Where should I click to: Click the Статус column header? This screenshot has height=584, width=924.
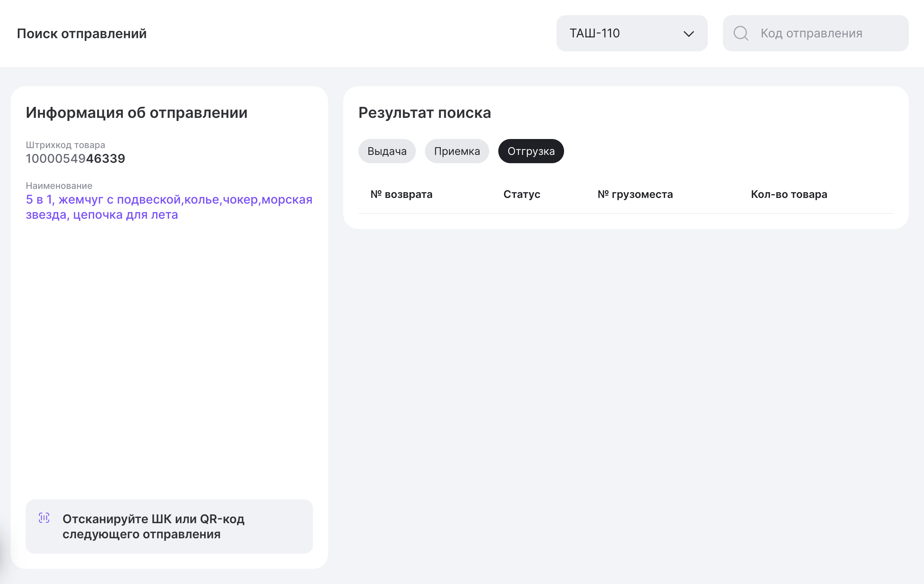click(521, 195)
